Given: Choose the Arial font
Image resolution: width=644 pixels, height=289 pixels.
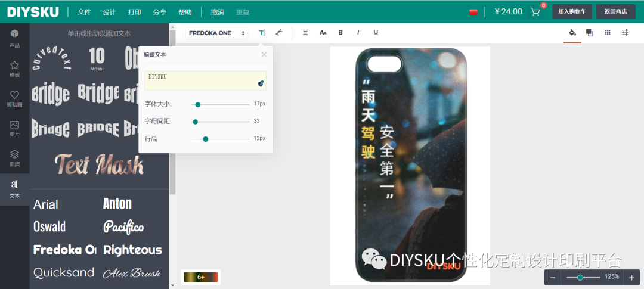Looking at the screenshot, I should pos(45,204).
